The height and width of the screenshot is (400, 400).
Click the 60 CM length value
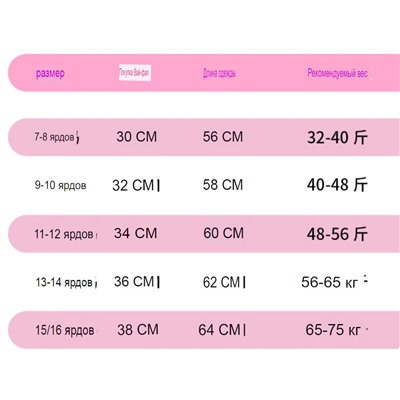click(x=224, y=233)
